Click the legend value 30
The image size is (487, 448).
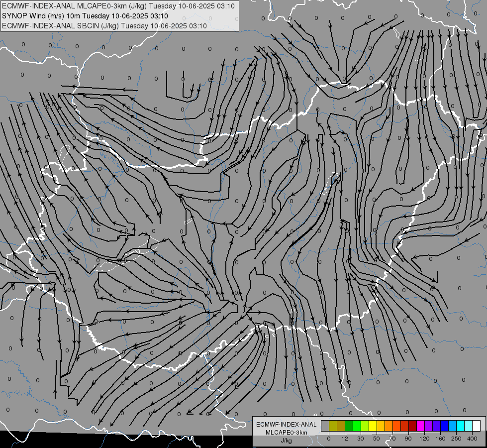pos(360,439)
